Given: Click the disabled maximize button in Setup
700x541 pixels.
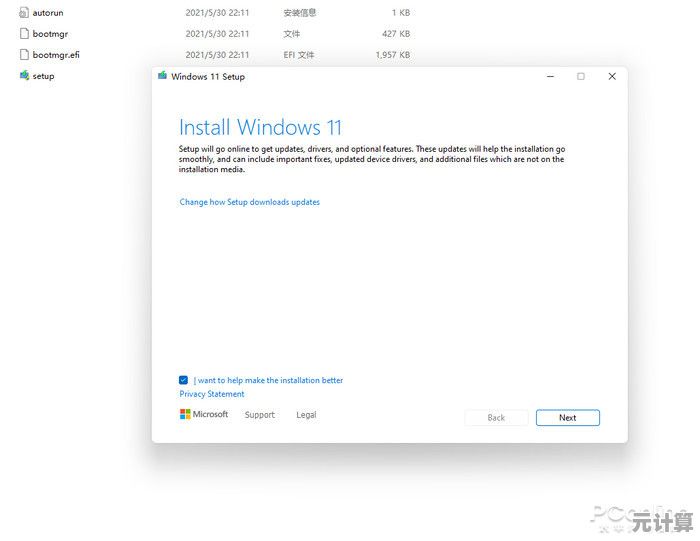Looking at the screenshot, I should (x=580, y=76).
